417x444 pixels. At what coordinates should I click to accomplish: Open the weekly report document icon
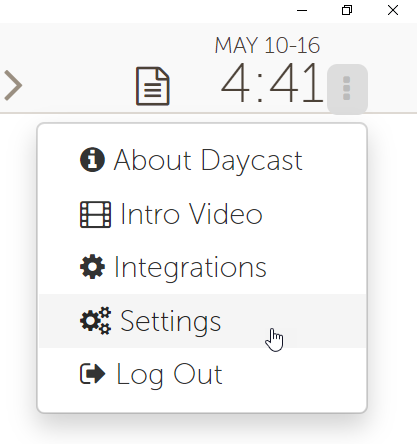153,86
